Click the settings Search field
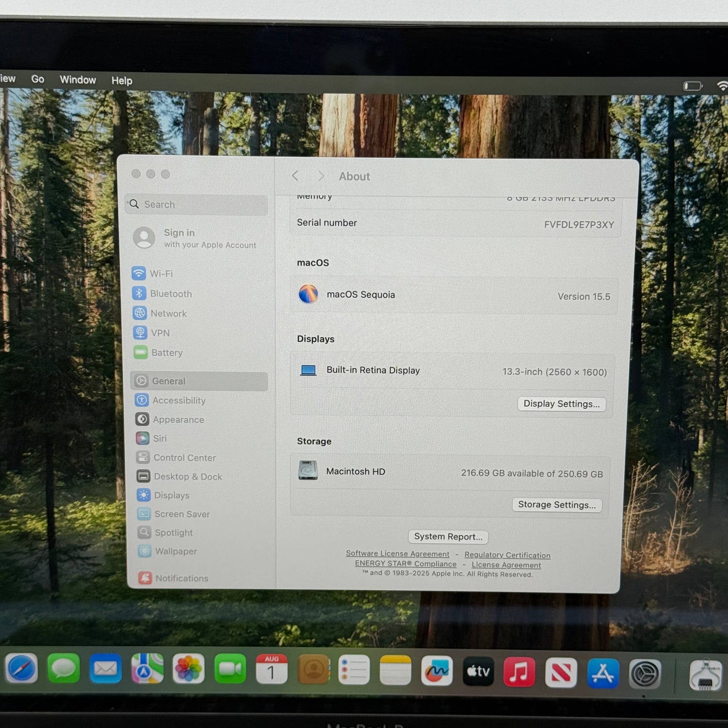The width and height of the screenshot is (728, 728). [x=197, y=205]
